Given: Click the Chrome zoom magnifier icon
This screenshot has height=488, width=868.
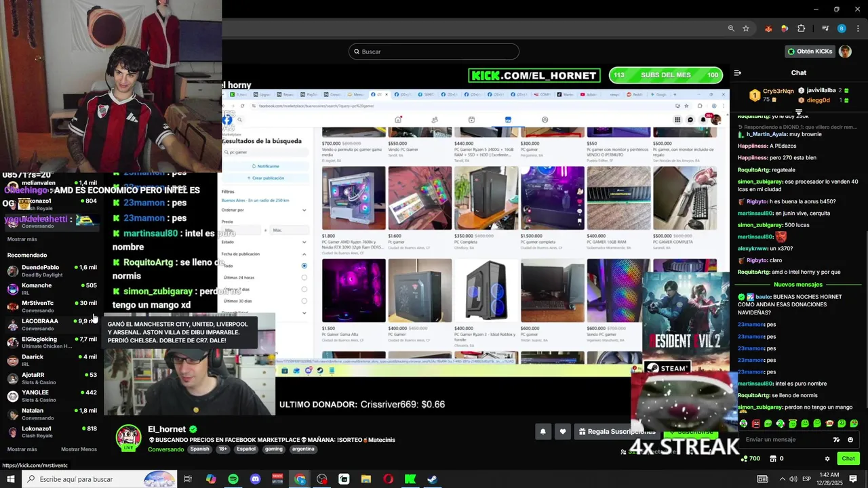Looking at the screenshot, I should (x=731, y=28).
